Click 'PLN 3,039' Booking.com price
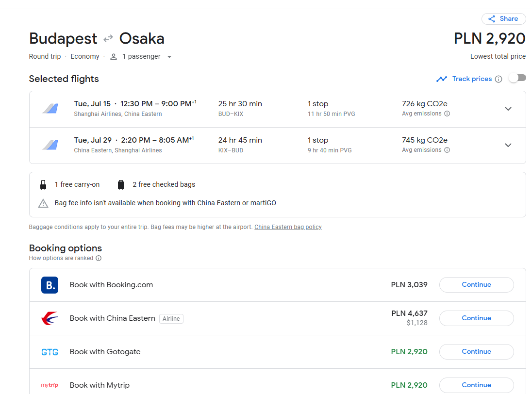This screenshot has width=532, height=394. tap(409, 285)
